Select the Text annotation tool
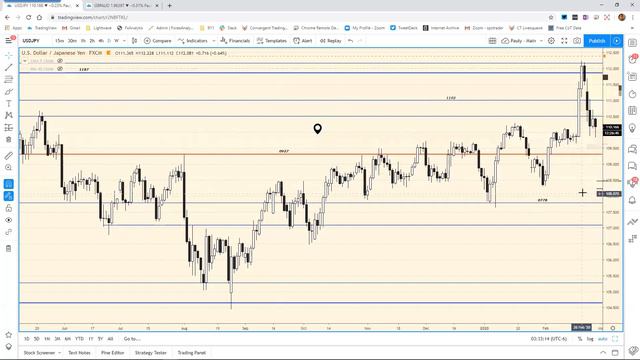Image resolution: width=640 pixels, height=360 pixels. [x=9, y=104]
